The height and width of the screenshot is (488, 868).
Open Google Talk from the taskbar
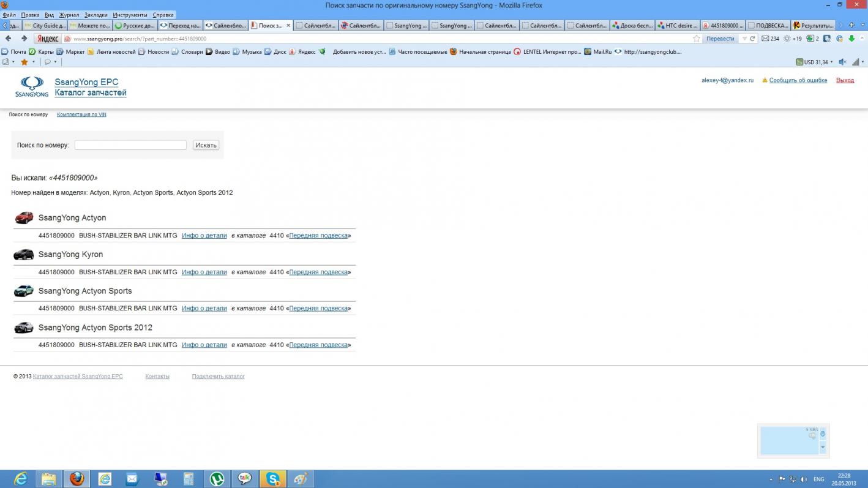pos(245,479)
